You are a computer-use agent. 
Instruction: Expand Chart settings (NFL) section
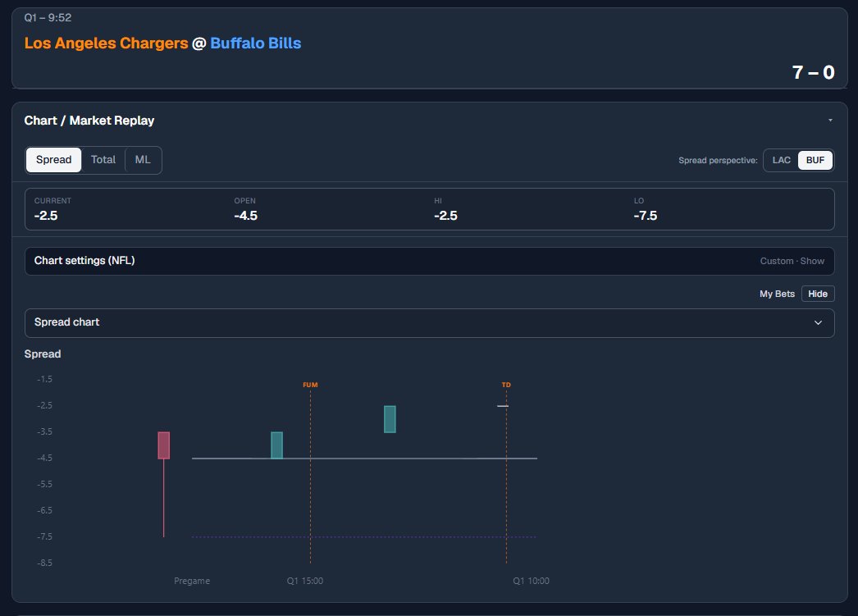pyautogui.click(x=430, y=261)
